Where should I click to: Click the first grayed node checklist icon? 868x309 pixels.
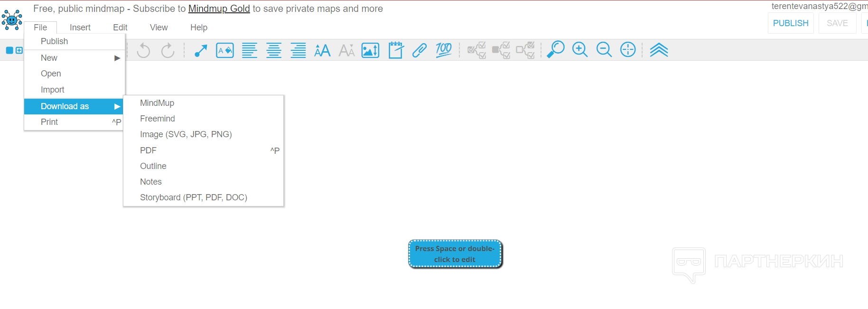tap(476, 50)
